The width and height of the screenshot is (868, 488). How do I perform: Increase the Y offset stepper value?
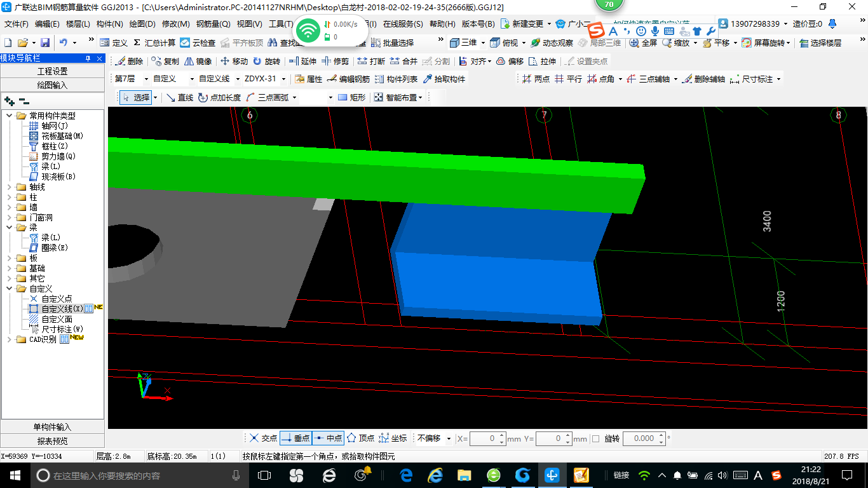point(567,435)
